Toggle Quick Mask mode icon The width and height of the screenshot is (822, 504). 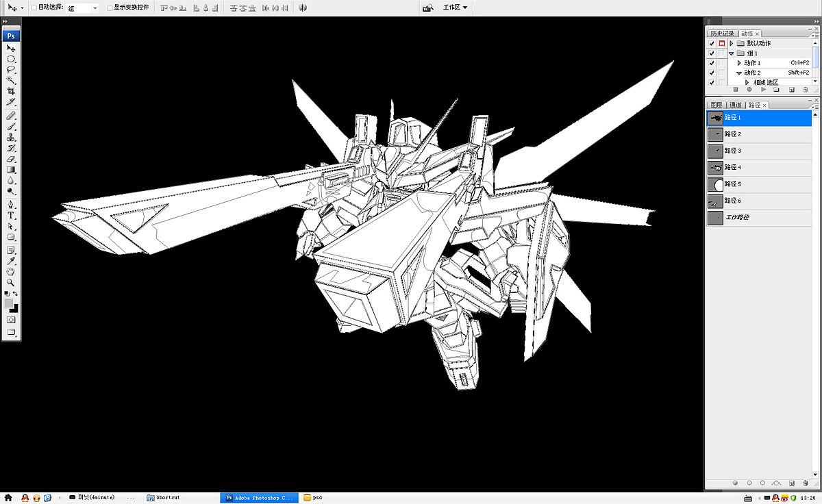pyautogui.click(x=11, y=320)
